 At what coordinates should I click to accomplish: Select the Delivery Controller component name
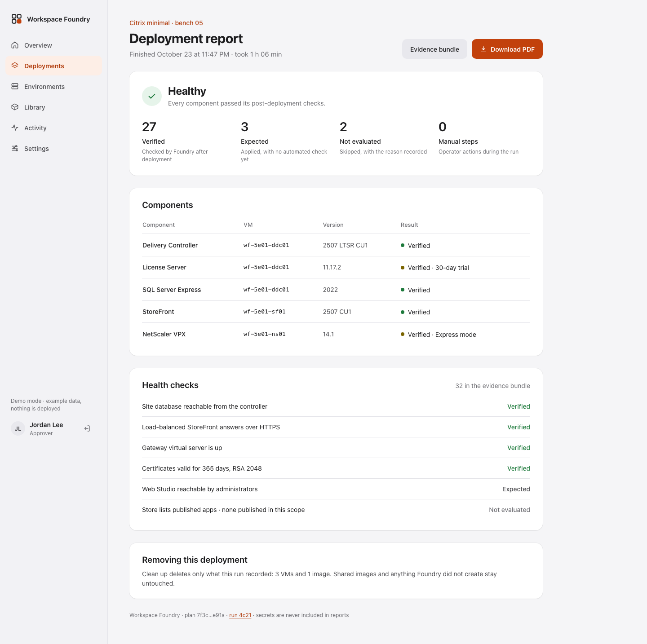pyautogui.click(x=170, y=245)
